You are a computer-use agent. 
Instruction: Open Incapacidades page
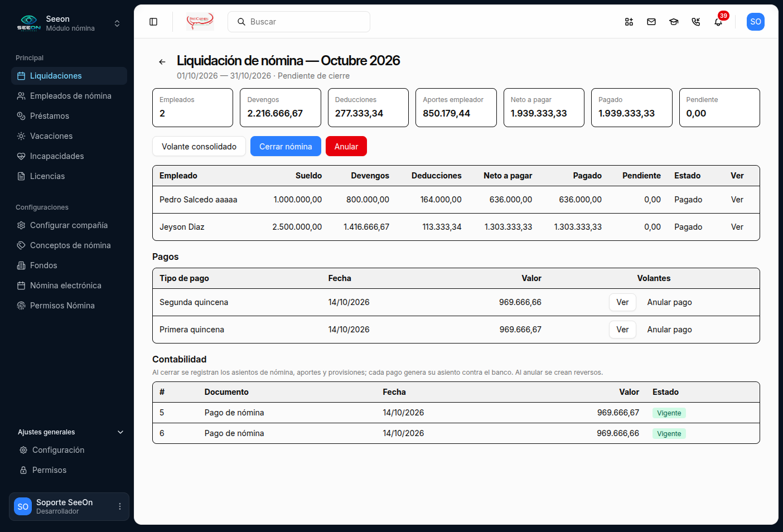69,156
